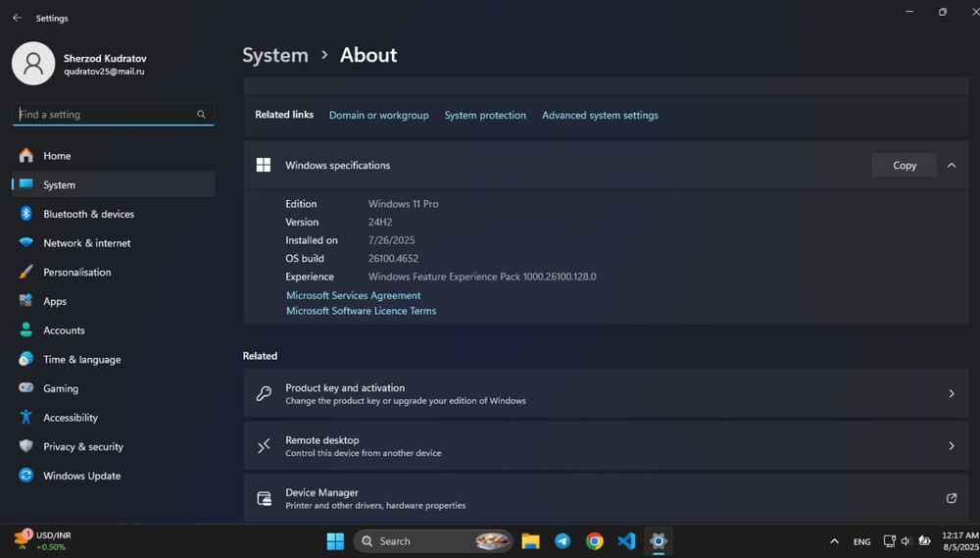Open Time & language settings
The image size is (980, 558).
click(x=113, y=359)
